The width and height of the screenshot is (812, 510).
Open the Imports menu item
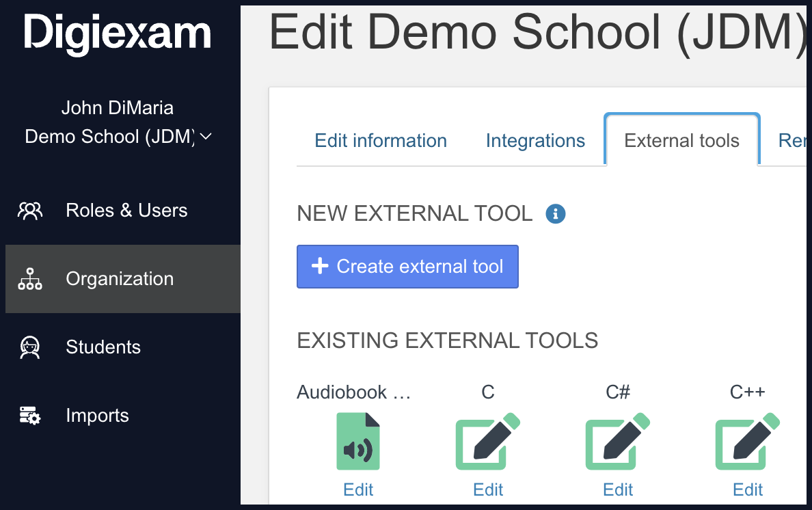(x=123, y=416)
